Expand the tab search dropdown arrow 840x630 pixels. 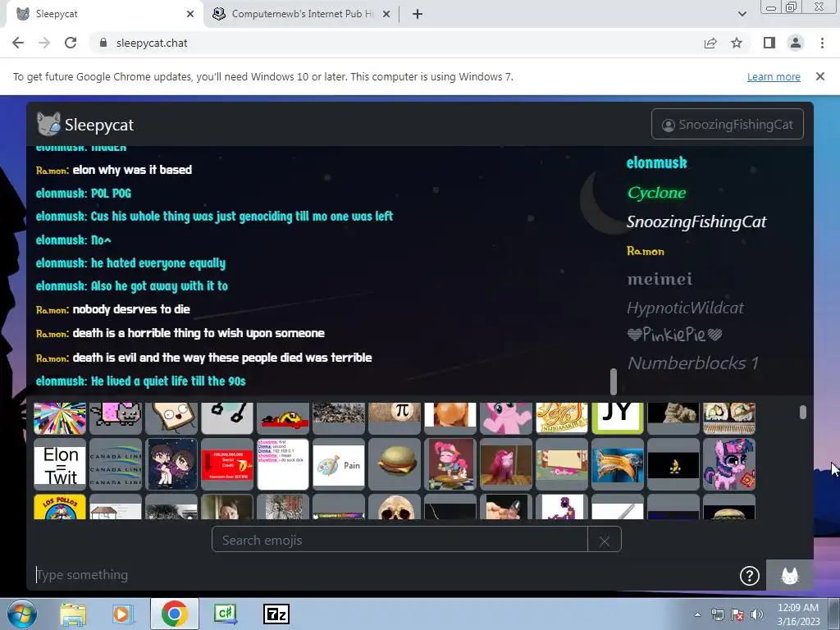coord(742,14)
